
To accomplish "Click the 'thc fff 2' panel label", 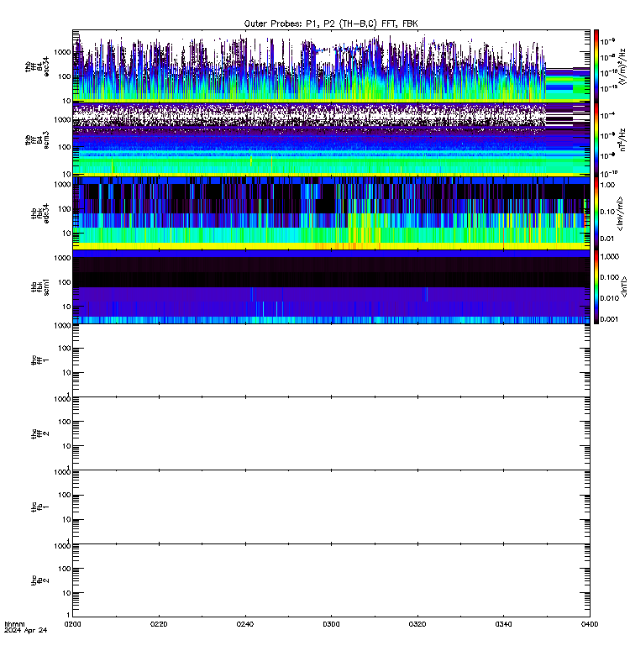I will point(40,433).
